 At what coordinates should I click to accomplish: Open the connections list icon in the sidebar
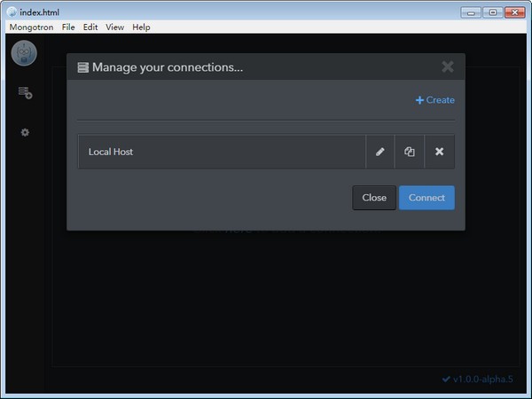tap(25, 92)
